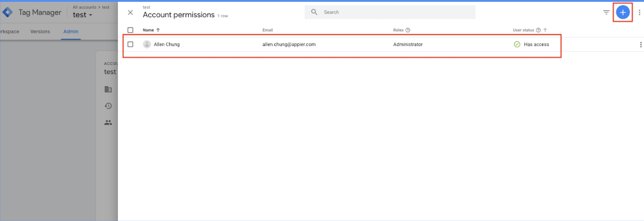The width and height of the screenshot is (644, 221).
Task: Select the Admin tab
Action: pyautogui.click(x=71, y=32)
